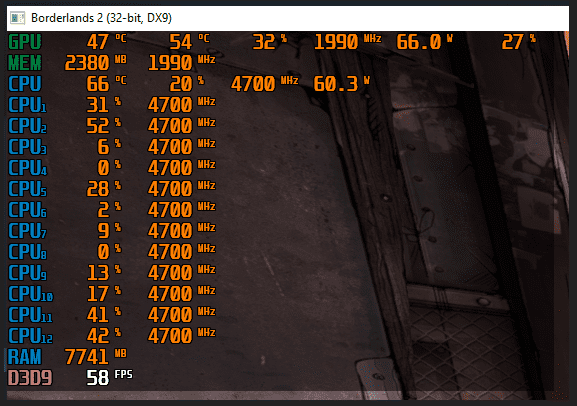Click the title text "Borderlands 2 (32-bit, DX9)"
This screenshot has height=406, width=577.
point(101,18)
